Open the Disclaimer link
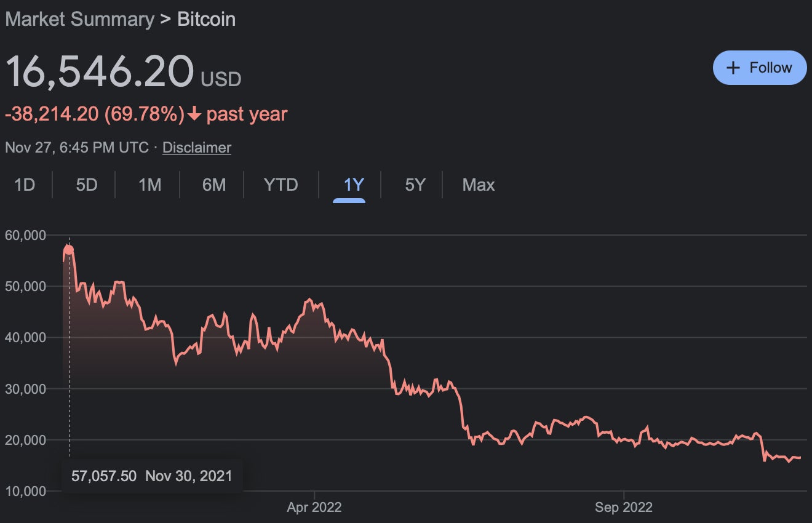Image resolution: width=812 pixels, height=523 pixels. click(x=197, y=148)
